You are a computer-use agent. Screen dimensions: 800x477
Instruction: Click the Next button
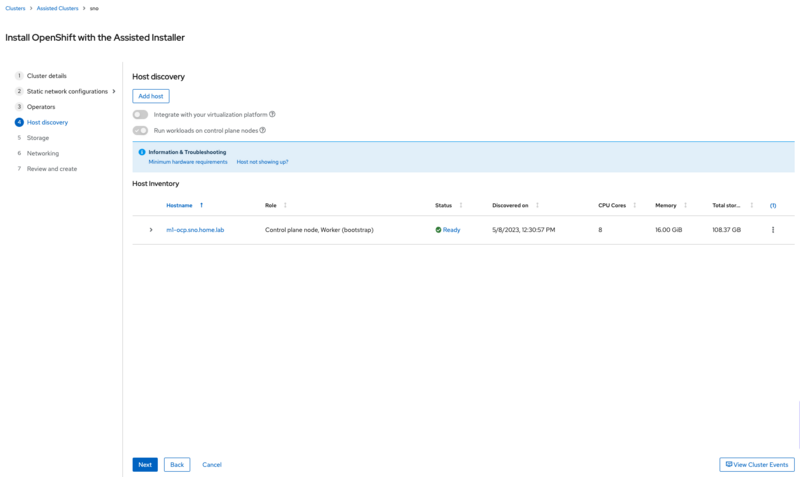(145, 465)
